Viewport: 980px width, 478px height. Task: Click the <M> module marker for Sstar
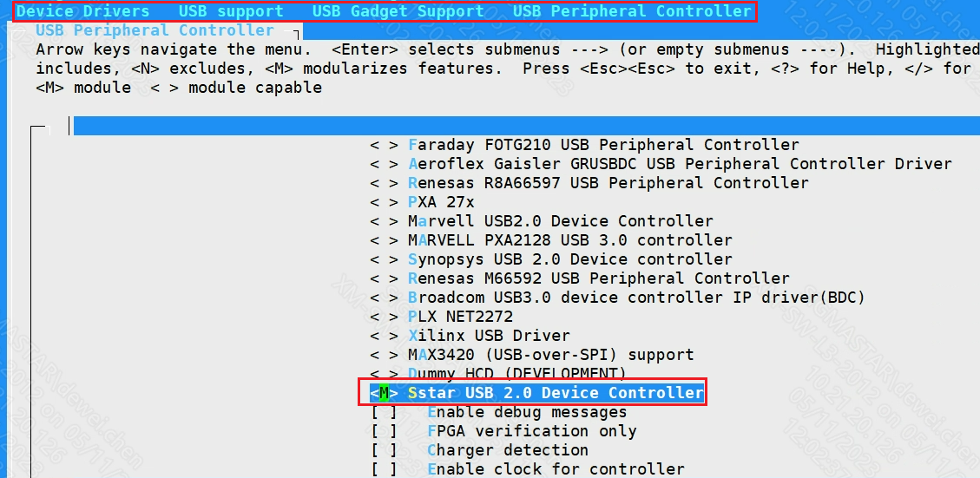point(384,393)
